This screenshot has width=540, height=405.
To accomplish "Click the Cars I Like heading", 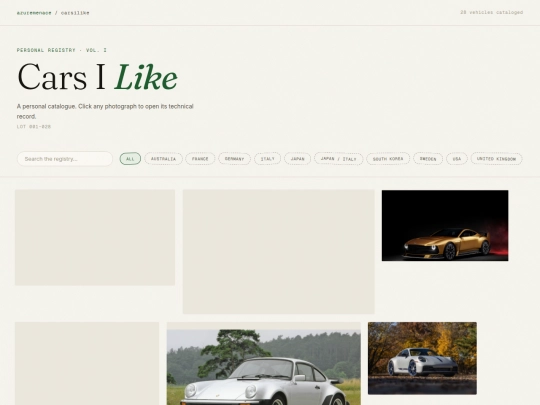I will point(97,77).
